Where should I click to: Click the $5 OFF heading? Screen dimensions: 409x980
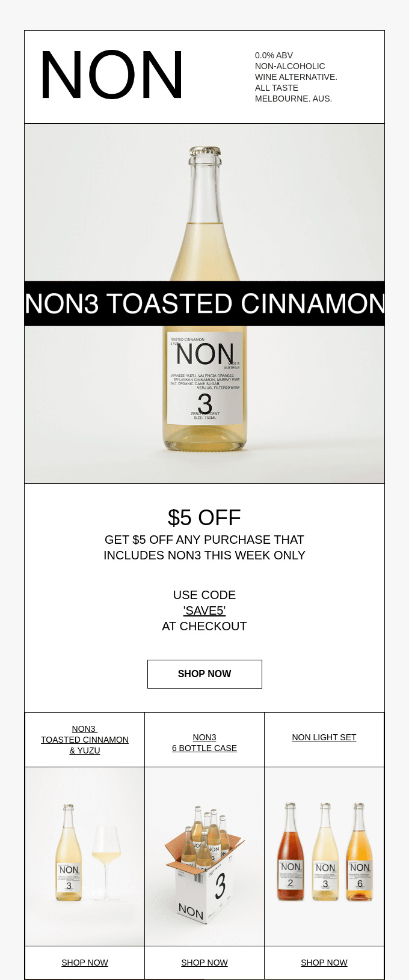pyautogui.click(x=204, y=517)
